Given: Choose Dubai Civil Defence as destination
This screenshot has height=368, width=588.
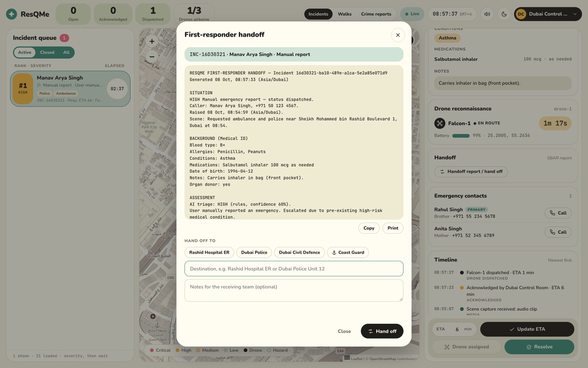Looking at the screenshot, I should [299, 252].
